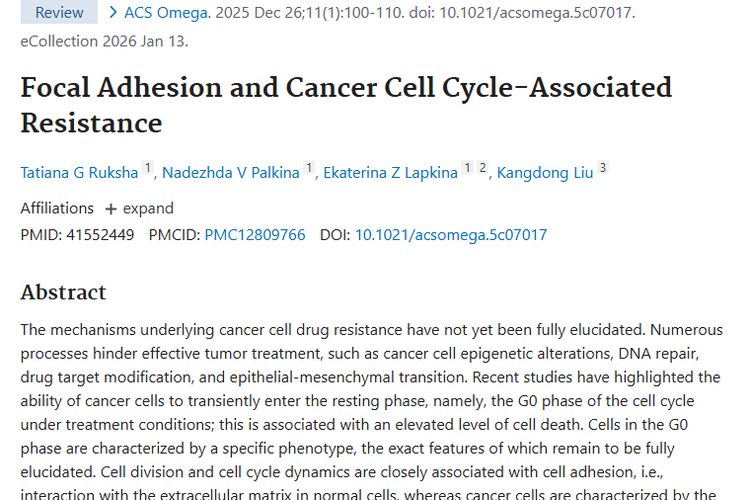Click the Review publication type badge
Screen dimensions: 750x500
(59, 13)
